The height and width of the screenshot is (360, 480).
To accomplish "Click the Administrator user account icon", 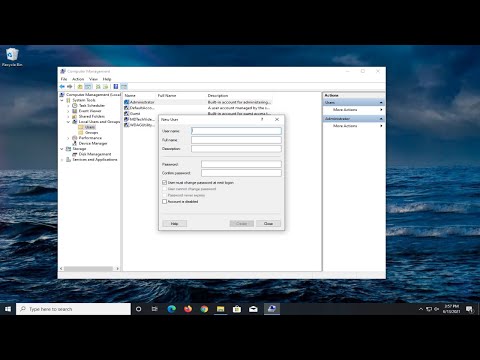I will (126, 102).
